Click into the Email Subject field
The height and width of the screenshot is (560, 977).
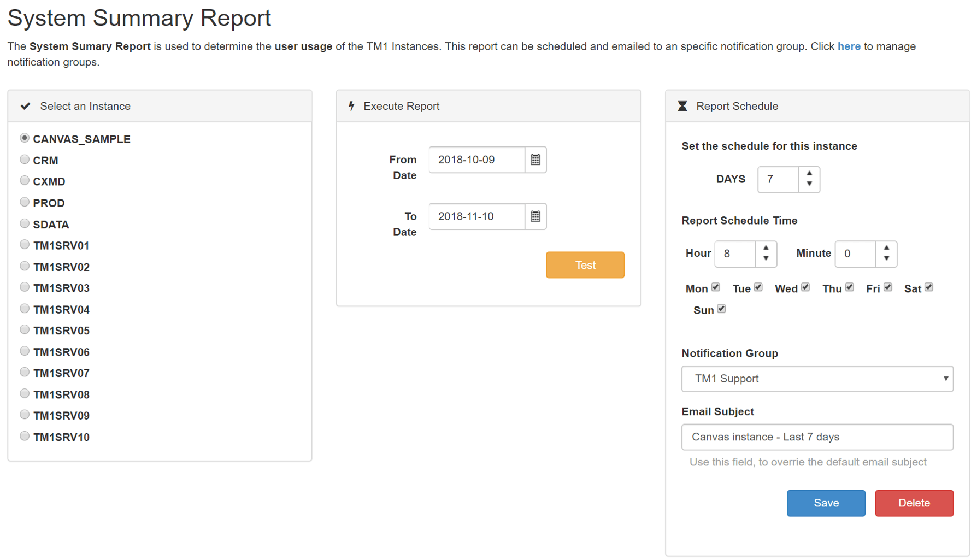pyautogui.click(x=817, y=437)
